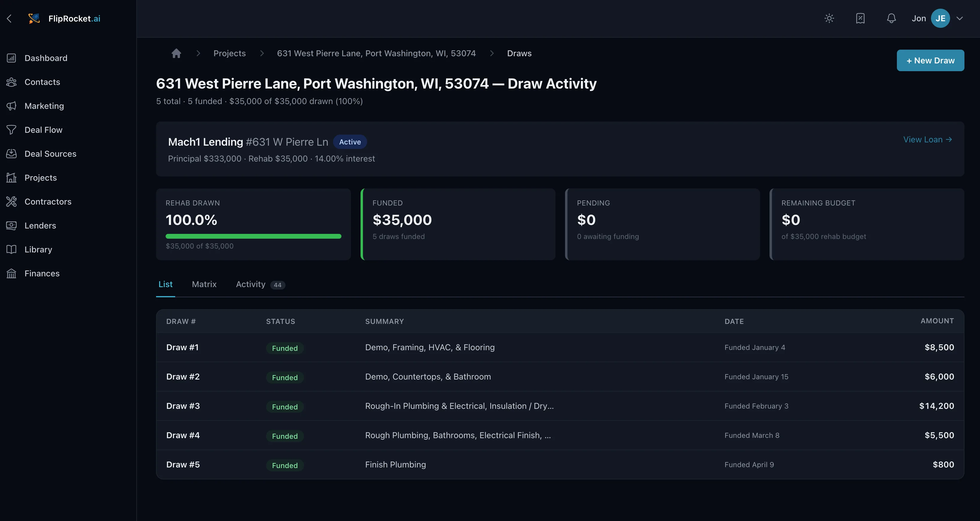Click Funded badge on Draw #1
This screenshot has height=521, width=980.
tap(285, 348)
